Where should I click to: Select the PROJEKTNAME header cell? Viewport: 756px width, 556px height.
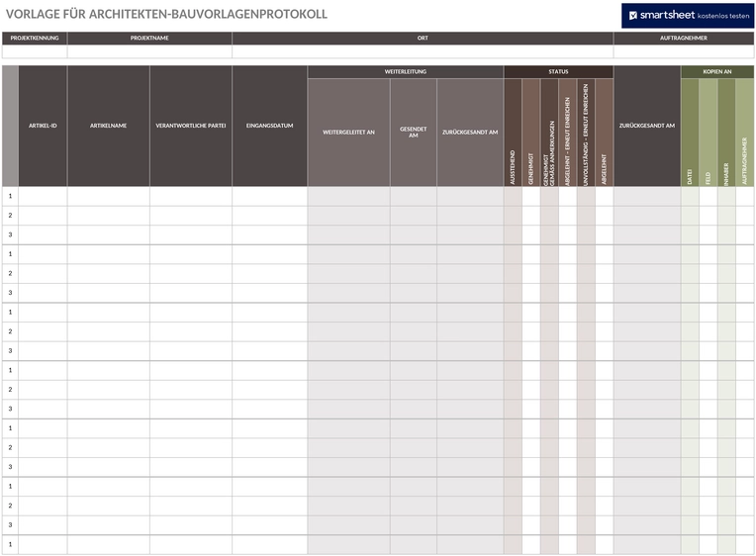[x=149, y=39]
